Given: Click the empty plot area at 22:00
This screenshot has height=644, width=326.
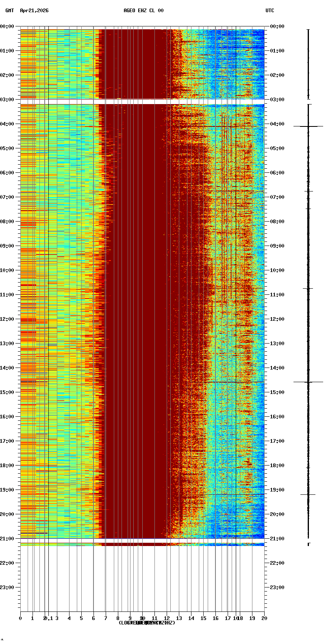Looking at the screenshot, I should 142,563.
